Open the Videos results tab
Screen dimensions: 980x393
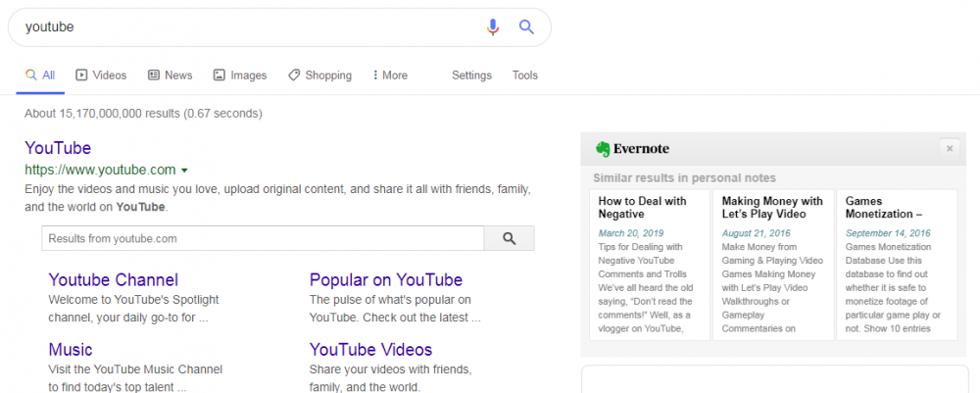coord(101,75)
